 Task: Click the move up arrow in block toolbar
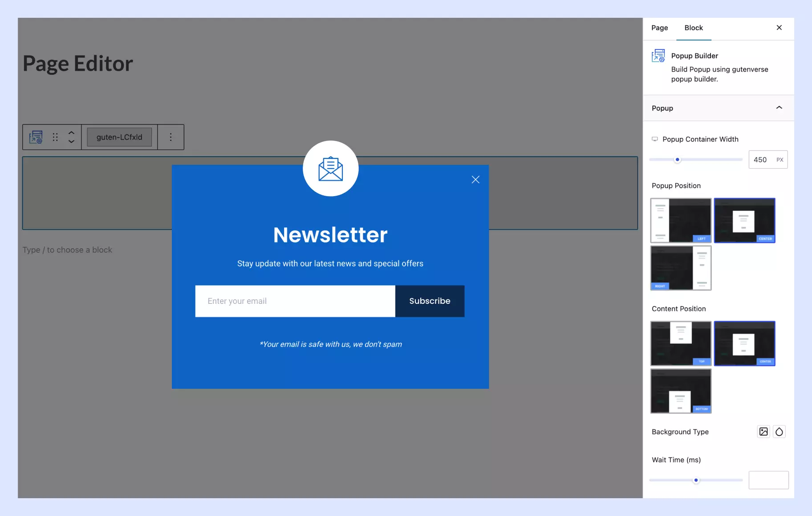click(71, 133)
